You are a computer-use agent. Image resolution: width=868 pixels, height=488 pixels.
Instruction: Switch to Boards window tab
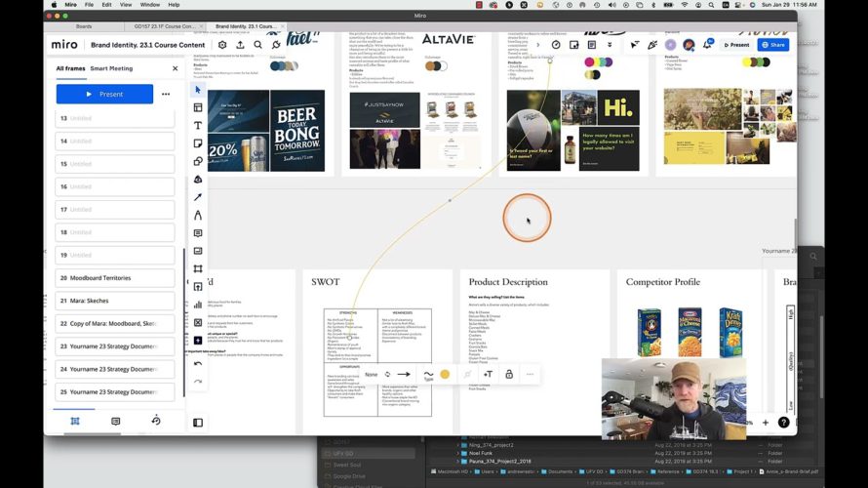coord(84,26)
